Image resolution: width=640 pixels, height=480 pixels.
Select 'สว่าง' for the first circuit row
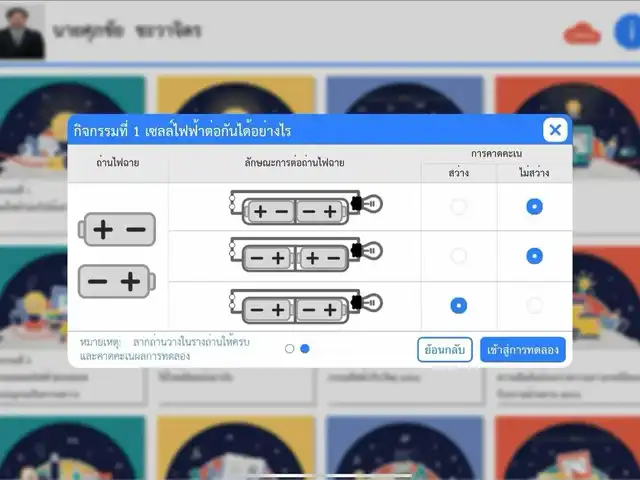point(458,207)
